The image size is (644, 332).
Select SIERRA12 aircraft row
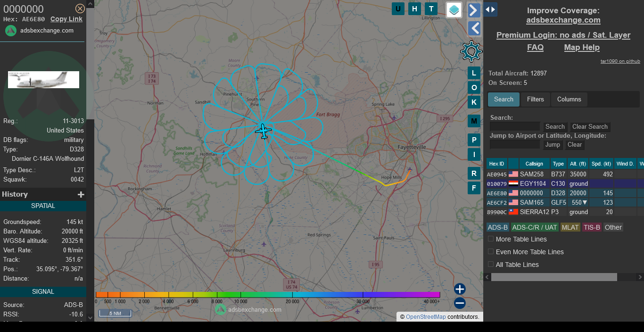click(565, 212)
